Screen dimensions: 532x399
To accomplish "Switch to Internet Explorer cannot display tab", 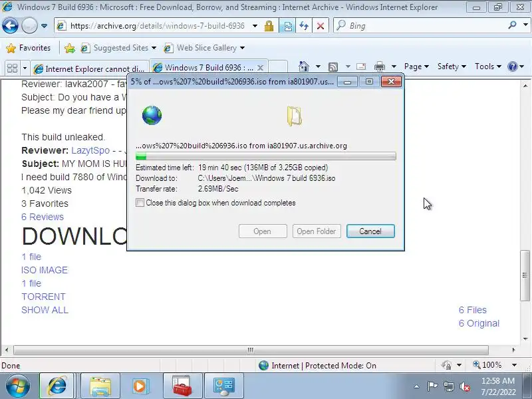I will [90, 68].
